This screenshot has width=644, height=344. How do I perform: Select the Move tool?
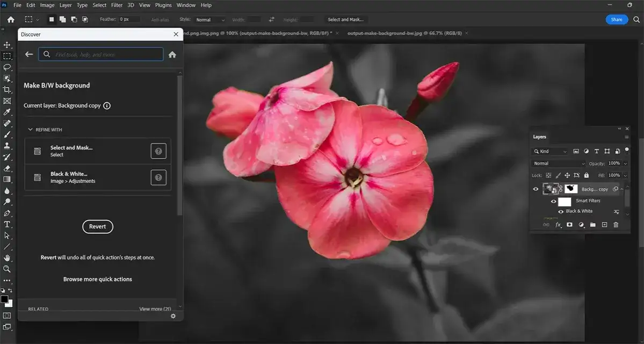pos(7,45)
